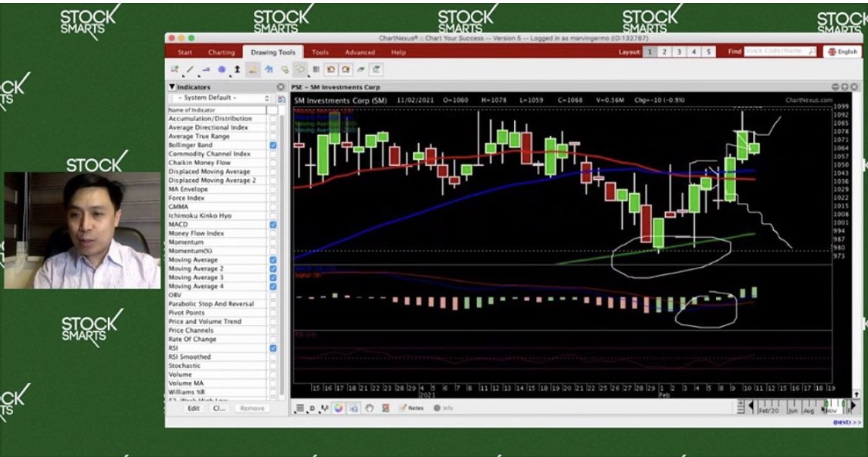Select the speech bubble annotation tool
This screenshot has height=457, width=868.
click(301, 69)
